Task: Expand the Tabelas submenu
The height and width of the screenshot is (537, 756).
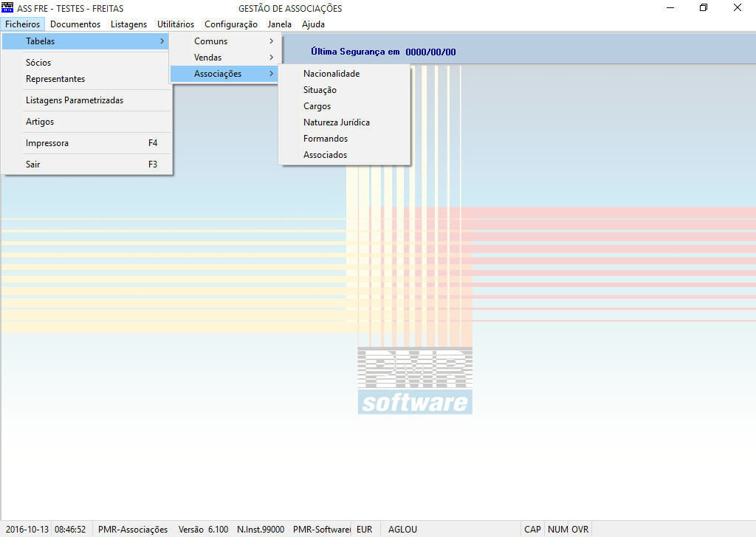Action: (86, 41)
